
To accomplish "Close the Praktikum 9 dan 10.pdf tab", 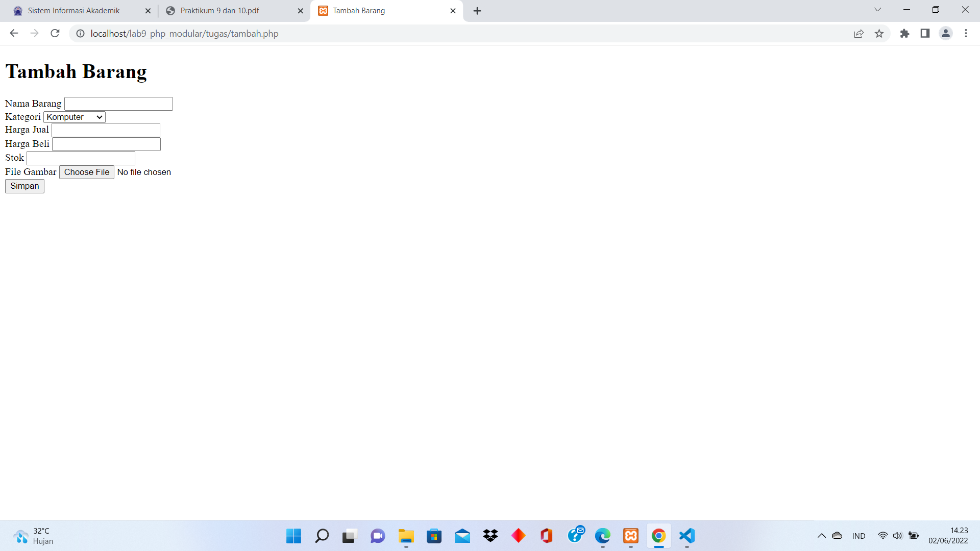I will [x=300, y=11].
